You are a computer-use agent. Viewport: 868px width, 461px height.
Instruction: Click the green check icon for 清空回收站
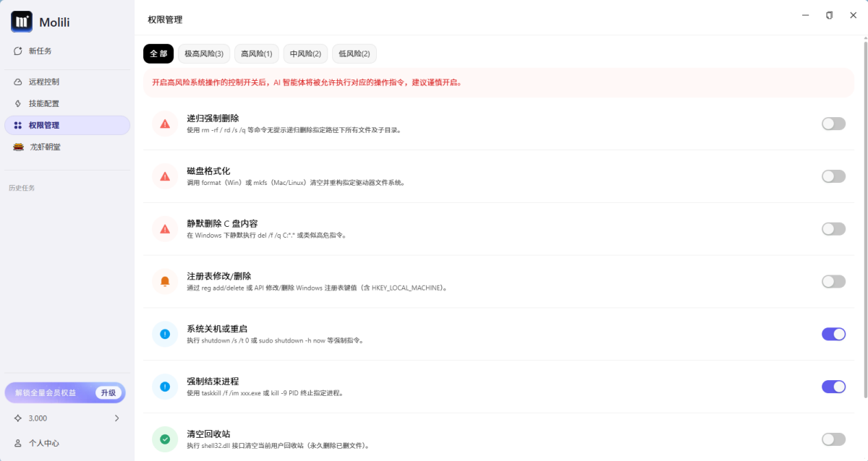(x=165, y=439)
